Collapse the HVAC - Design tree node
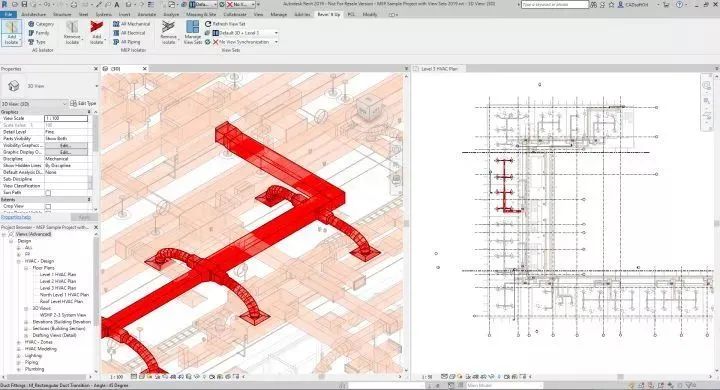The height and width of the screenshot is (390, 720). tap(19, 261)
